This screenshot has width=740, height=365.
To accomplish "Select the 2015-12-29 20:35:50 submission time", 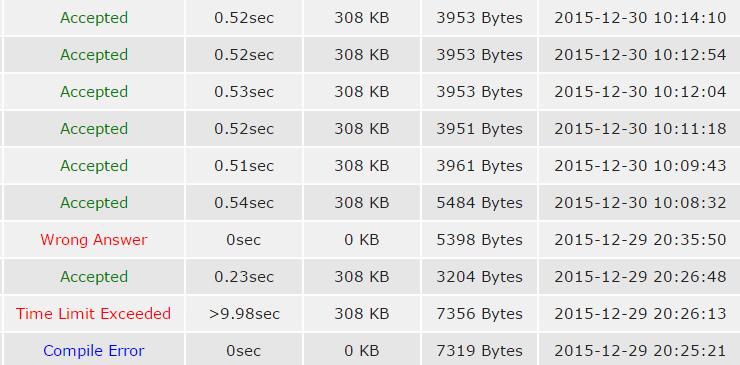I will click(x=640, y=239).
